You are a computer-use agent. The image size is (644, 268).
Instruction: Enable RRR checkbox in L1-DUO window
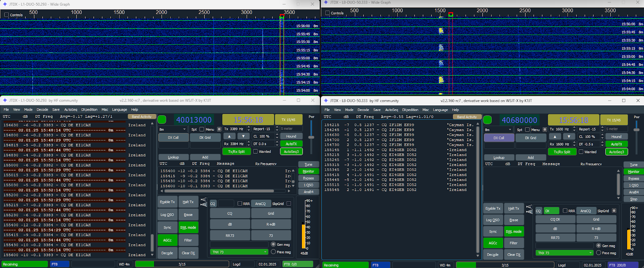click(x=240, y=204)
